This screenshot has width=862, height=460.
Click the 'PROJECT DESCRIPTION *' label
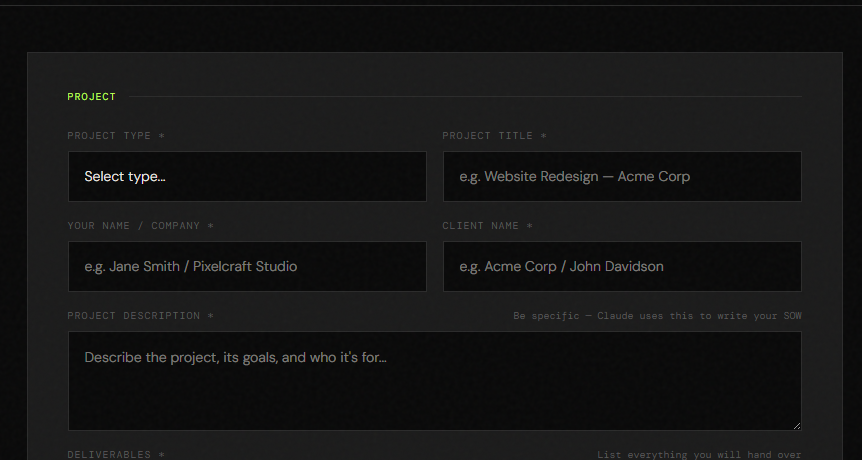point(140,315)
